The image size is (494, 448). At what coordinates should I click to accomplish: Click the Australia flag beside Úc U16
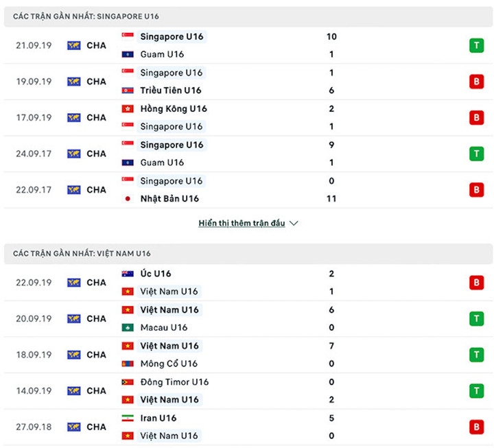[127, 274]
